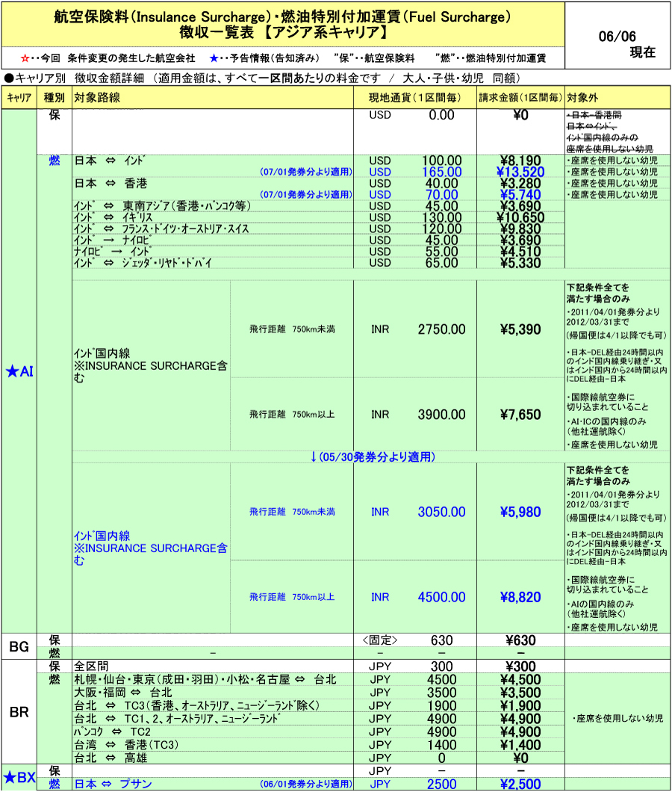Click the <固定> currency cell

click(x=380, y=640)
